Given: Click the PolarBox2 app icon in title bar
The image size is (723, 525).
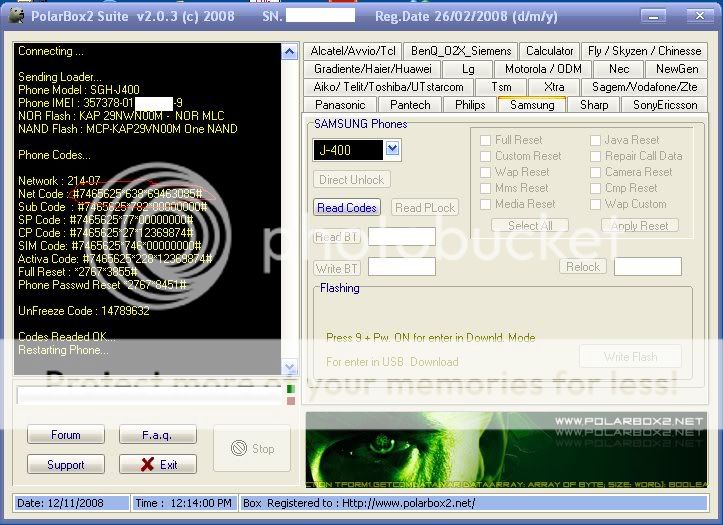Looking at the screenshot, I should [17, 16].
